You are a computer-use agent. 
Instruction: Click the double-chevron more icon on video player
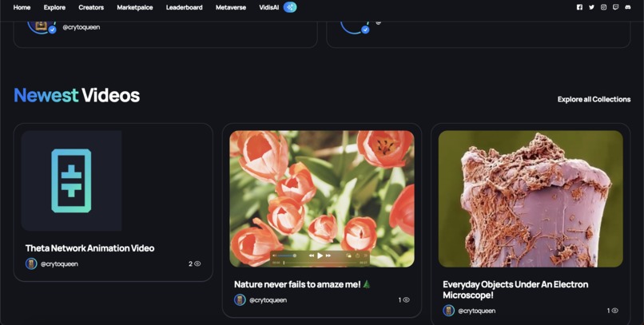coord(365,256)
